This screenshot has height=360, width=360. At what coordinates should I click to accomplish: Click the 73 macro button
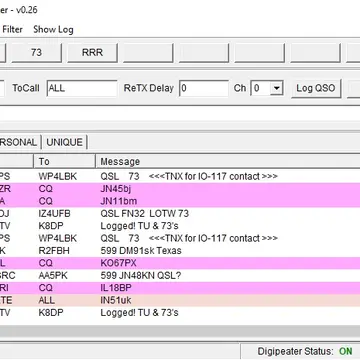pos(36,52)
